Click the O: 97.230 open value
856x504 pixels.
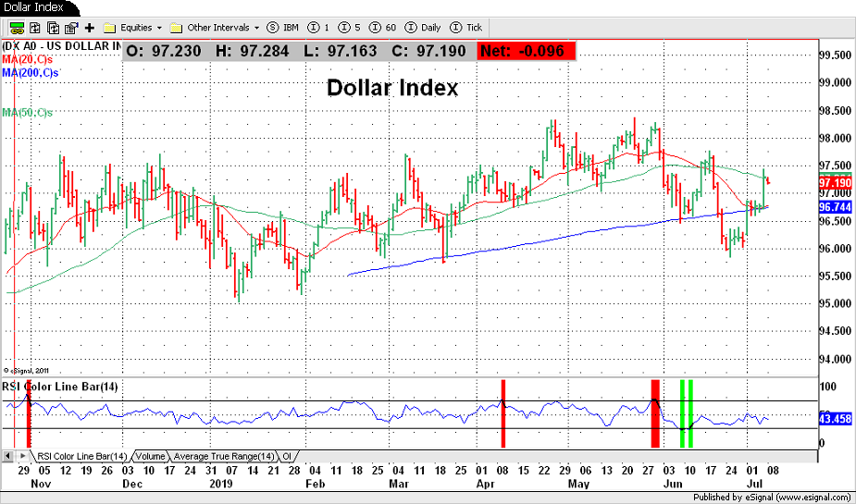pyautogui.click(x=163, y=51)
